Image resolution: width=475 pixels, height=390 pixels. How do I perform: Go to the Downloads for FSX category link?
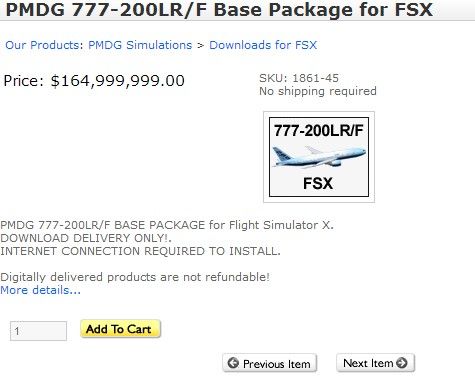click(x=263, y=45)
